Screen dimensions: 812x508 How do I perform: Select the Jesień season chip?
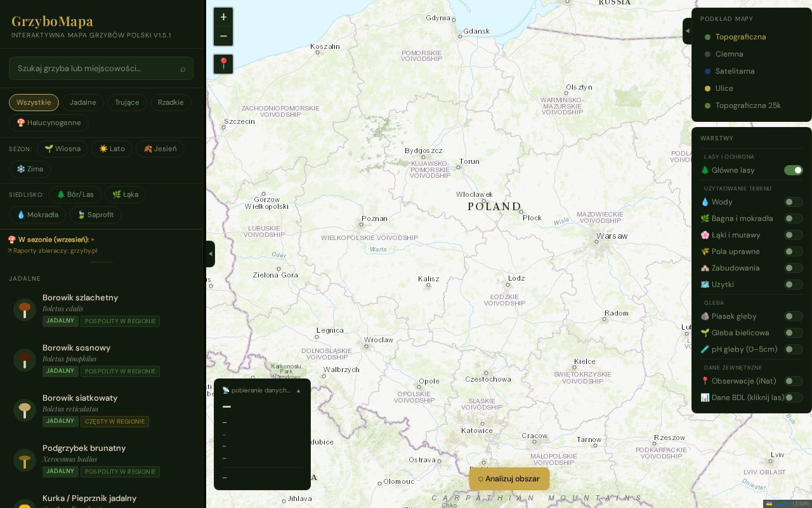tap(160, 149)
